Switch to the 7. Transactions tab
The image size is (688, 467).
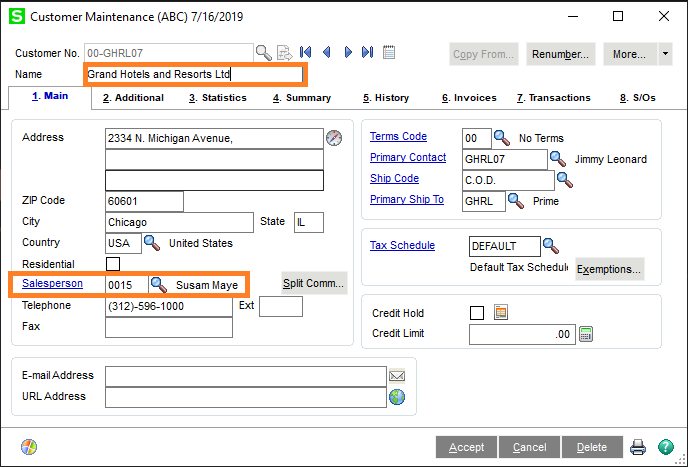click(x=554, y=98)
